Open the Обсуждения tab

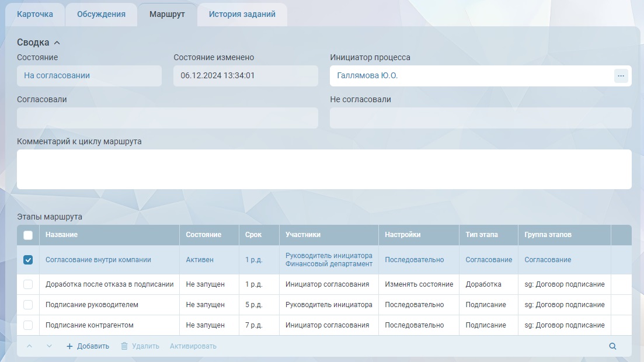[x=101, y=14]
